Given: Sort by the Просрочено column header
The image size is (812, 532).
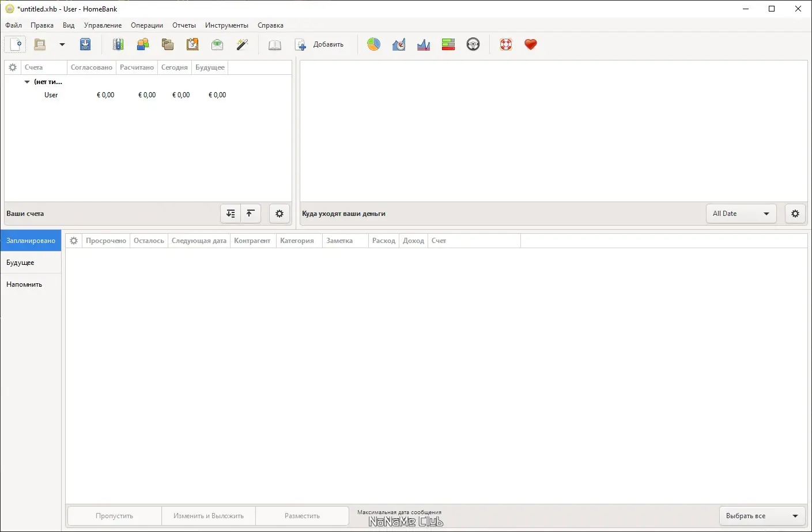Looking at the screenshot, I should point(106,241).
